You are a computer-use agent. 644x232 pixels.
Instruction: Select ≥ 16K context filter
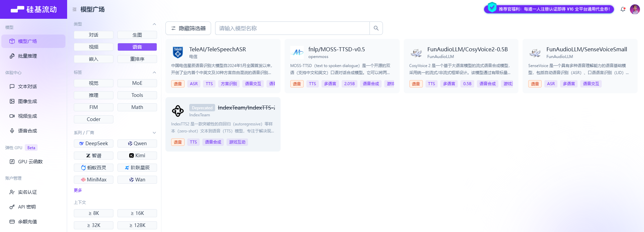137,213
